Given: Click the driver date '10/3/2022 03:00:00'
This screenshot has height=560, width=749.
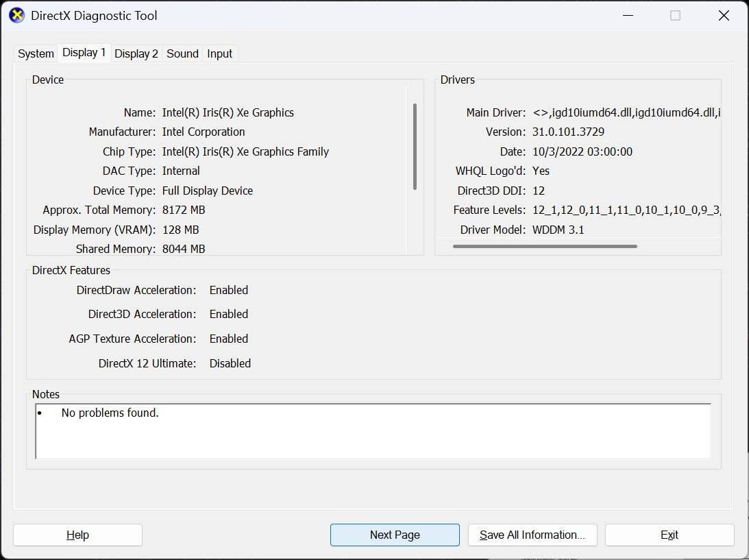Looking at the screenshot, I should [582, 152].
